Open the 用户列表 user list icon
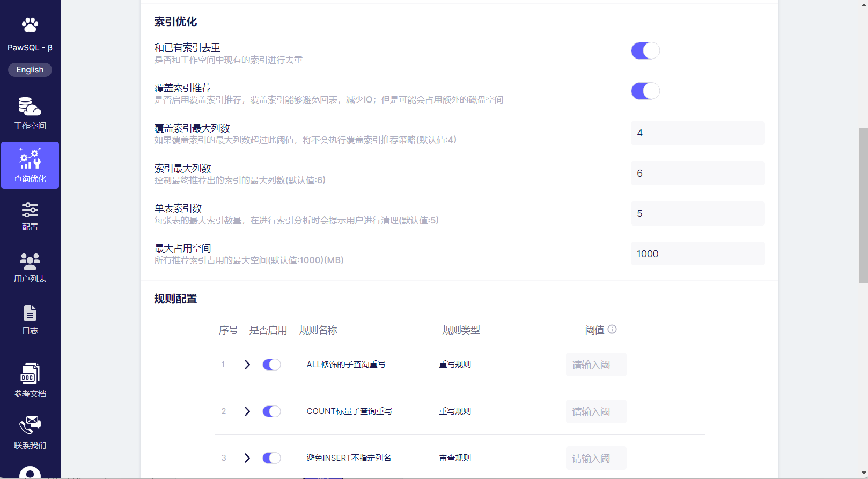The image size is (868, 479). [30, 262]
